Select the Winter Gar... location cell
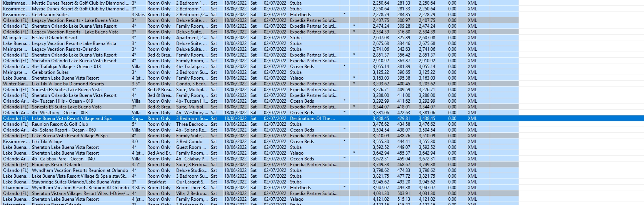This screenshot has width=644, height=205. 16,84
